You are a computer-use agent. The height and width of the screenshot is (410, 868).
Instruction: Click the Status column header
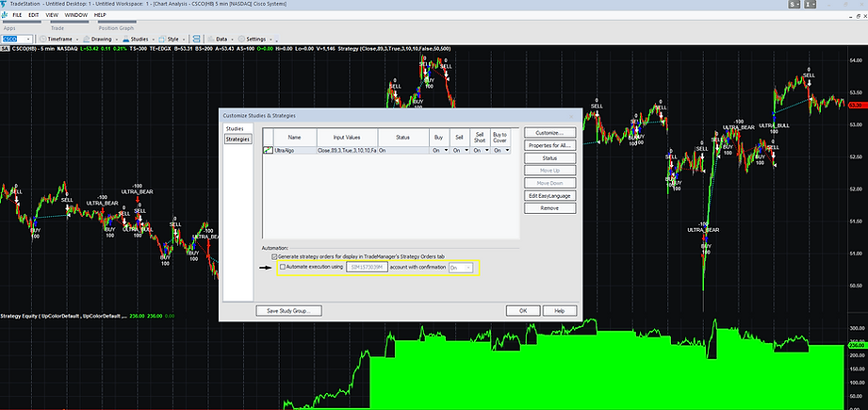403,138
